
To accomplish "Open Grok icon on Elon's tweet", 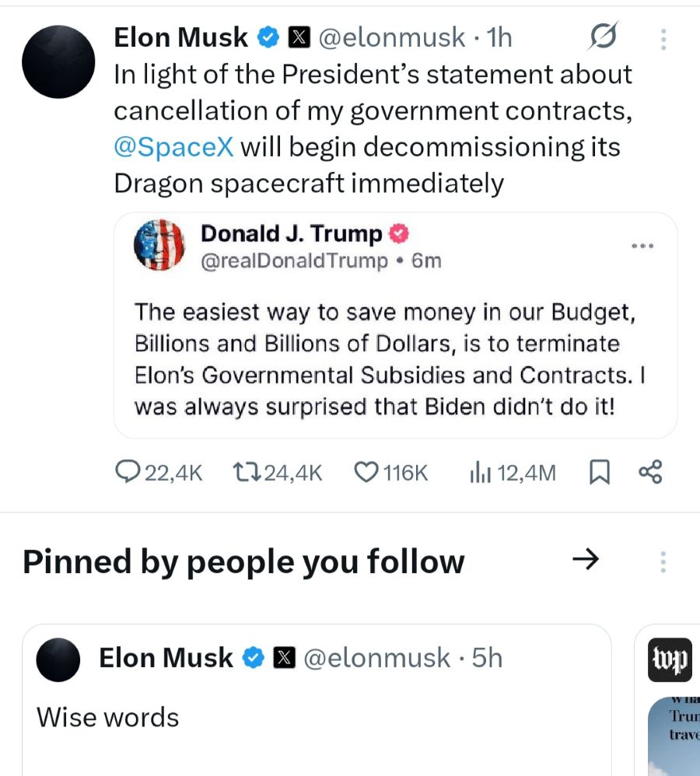I will 604,36.
